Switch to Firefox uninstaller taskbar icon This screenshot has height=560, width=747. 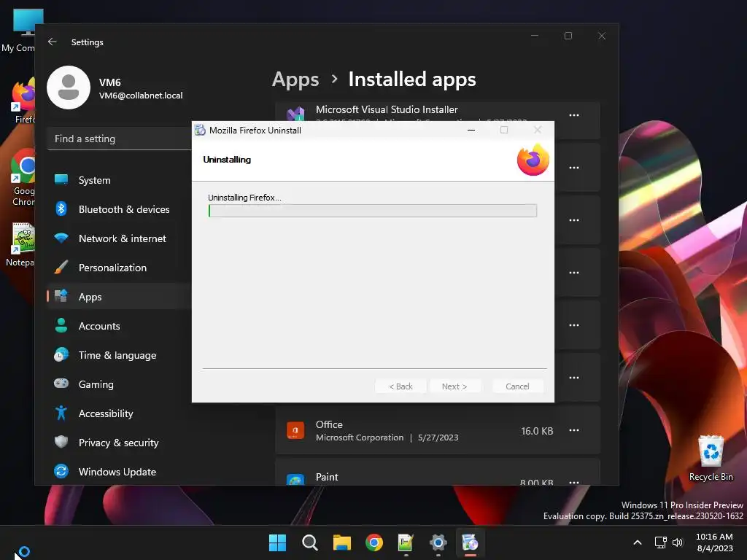(471, 542)
